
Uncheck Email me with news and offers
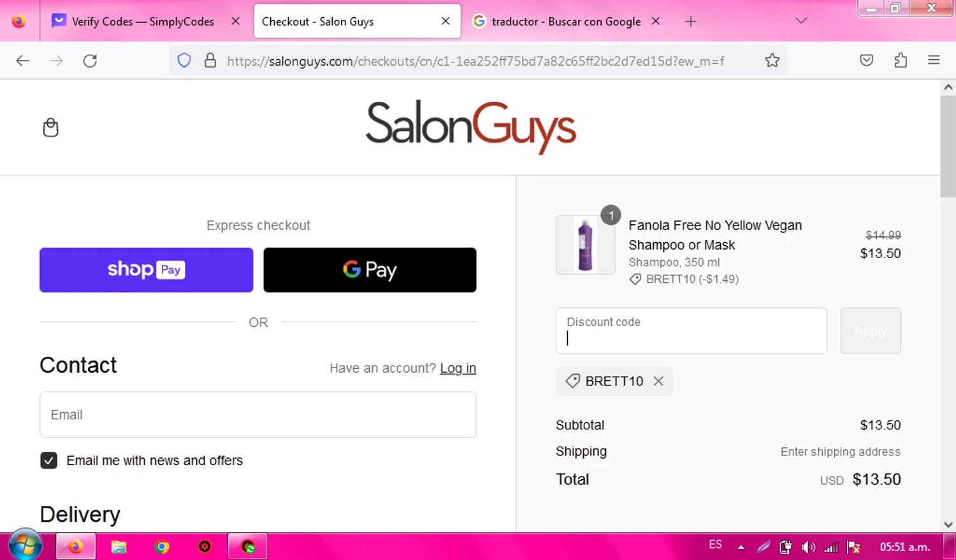[49, 461]
